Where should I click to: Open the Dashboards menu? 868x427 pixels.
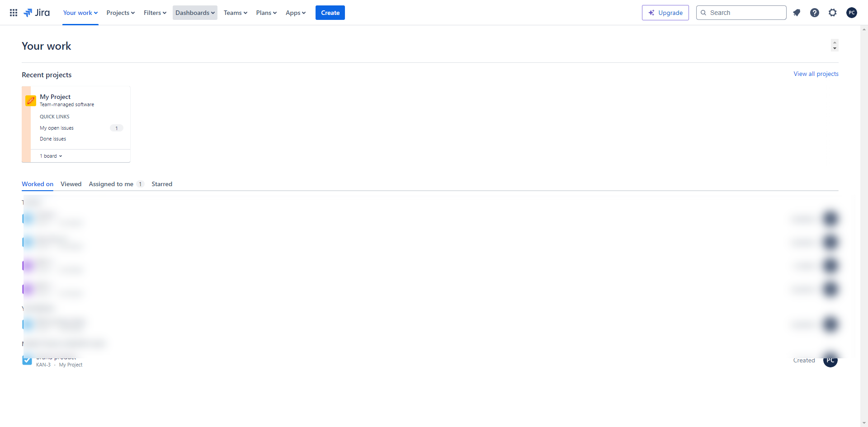coord(195,13)
